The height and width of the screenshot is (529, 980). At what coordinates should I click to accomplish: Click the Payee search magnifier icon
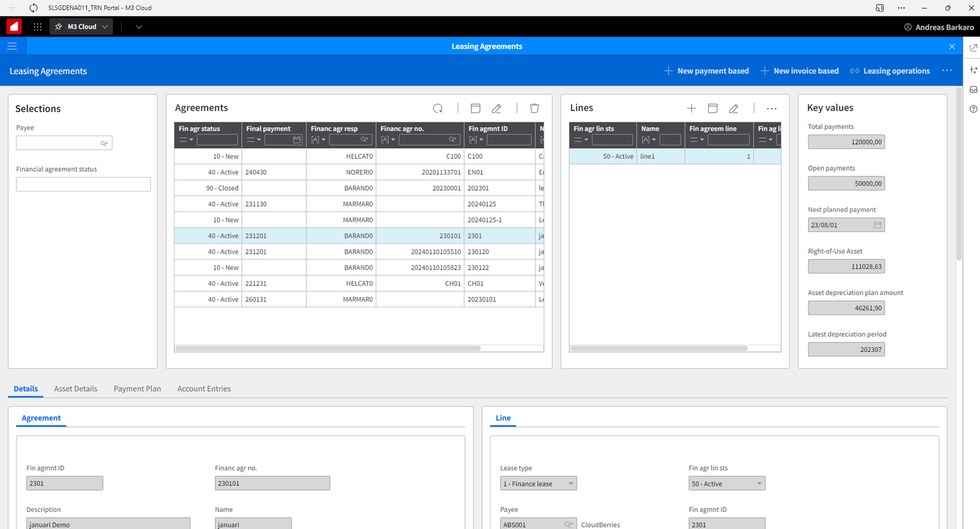[x=103, y=143]
